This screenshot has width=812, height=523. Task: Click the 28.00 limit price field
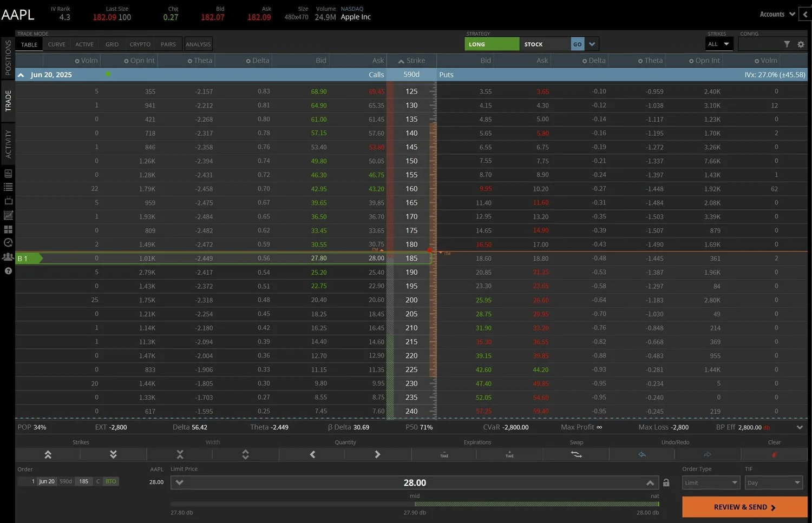(415, 482)
